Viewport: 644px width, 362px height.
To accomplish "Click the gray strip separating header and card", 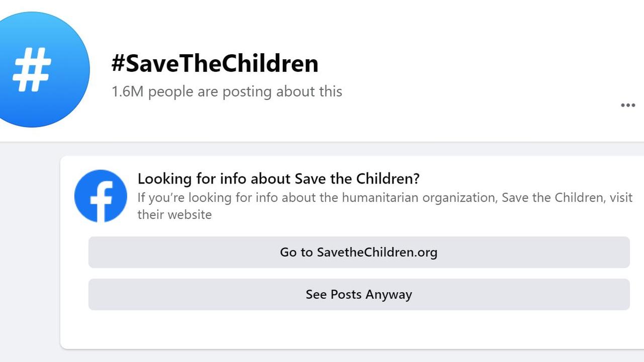I will tap(322, 149).
